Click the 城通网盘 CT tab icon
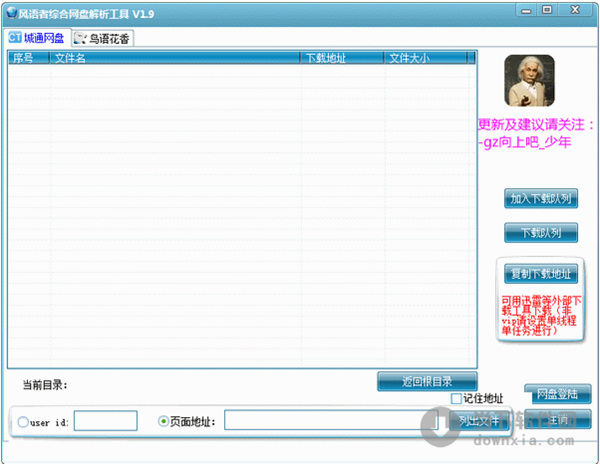 15,37
